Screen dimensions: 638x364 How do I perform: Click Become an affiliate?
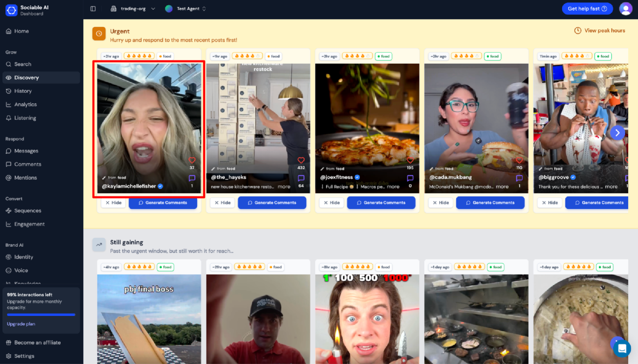(x=41, y=343)
